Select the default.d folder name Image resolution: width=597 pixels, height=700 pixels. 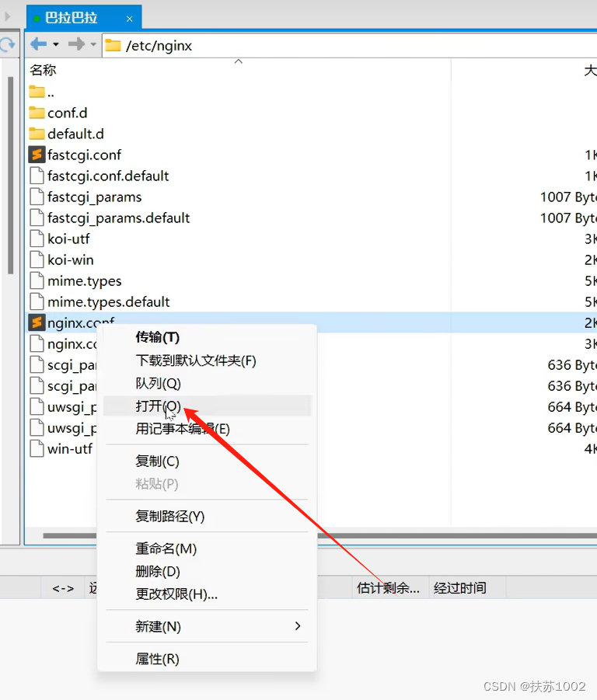point(75,134)
